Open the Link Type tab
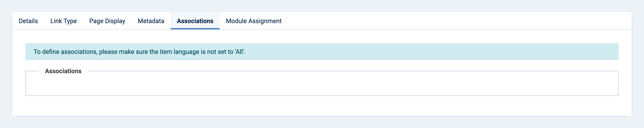Viewport: 644px width, 128px height. [64, 21]
